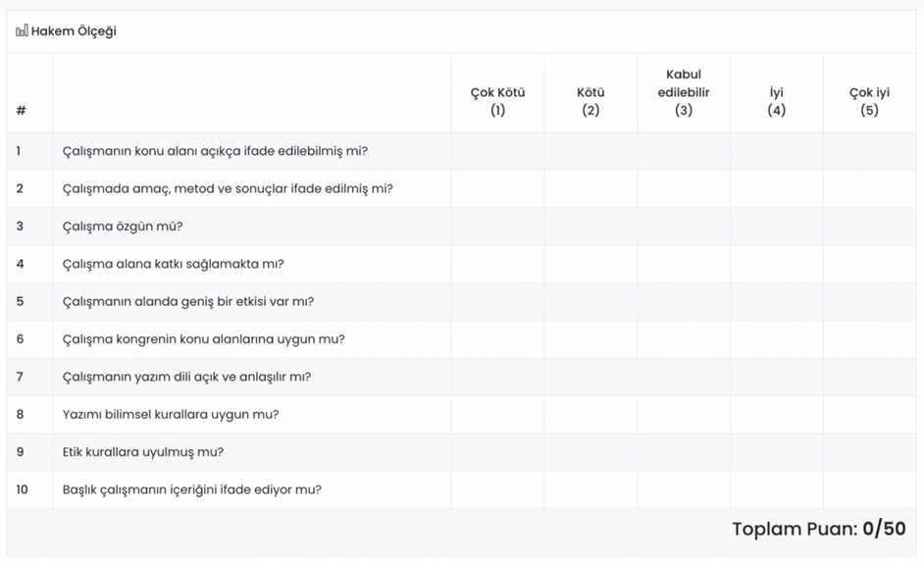The image size is (924, 563).
Task: Click the Çok iyi (5) column header
Action: point(869,101)
